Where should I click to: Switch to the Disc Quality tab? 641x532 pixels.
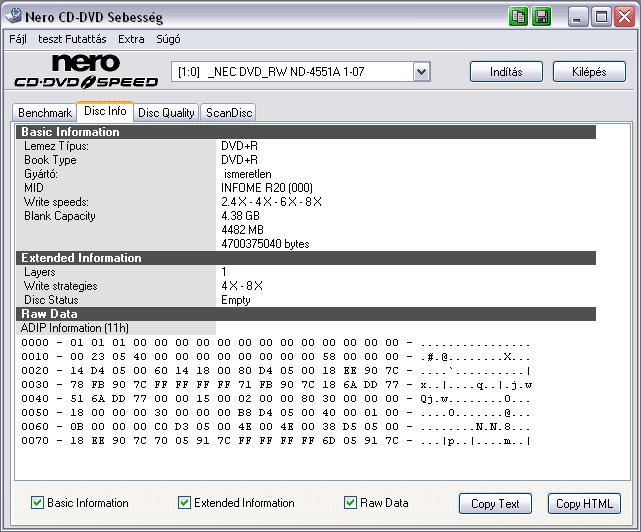166,113
